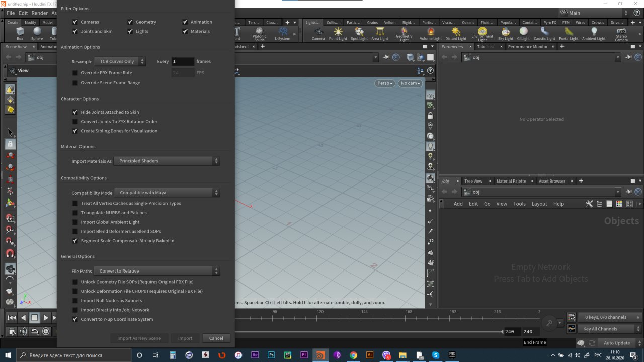The image size is (644, 362).
Task: Open Photoshop from the taskbar
Action: [x=271, y=355]
